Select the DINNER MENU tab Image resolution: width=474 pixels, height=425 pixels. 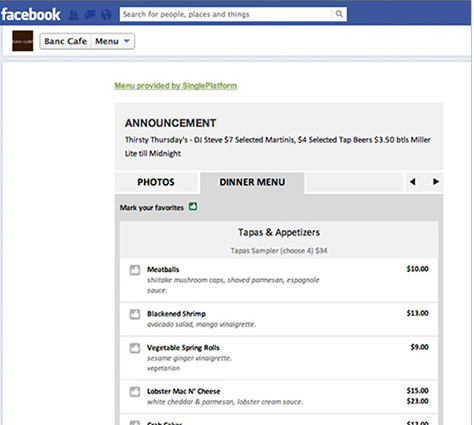252,182
